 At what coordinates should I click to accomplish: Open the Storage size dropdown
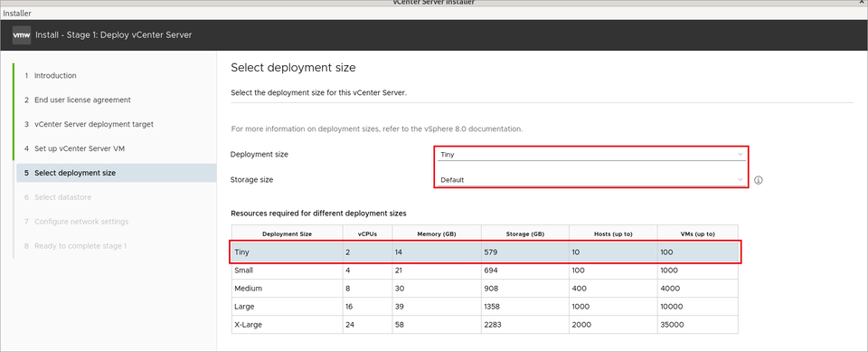tap(591, 179)
